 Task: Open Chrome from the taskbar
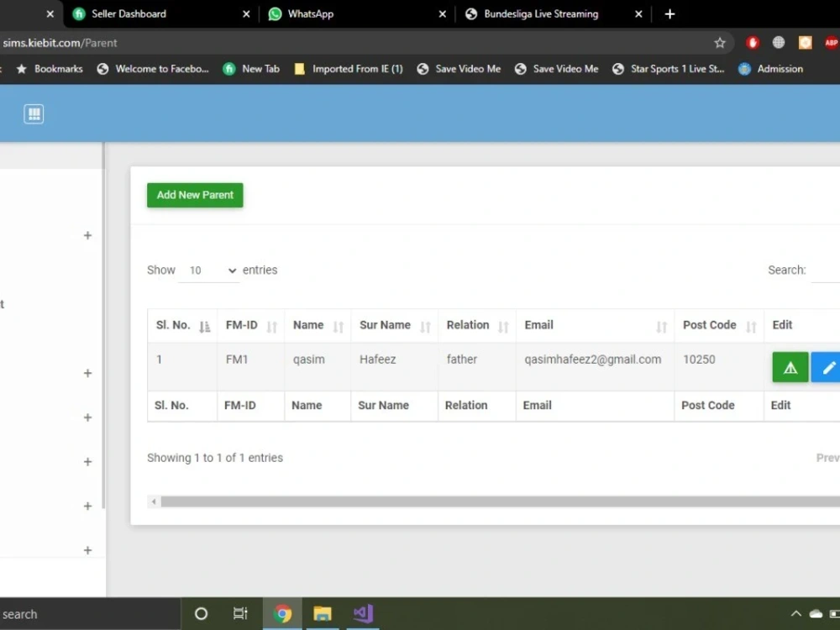(x=282, y=613)
